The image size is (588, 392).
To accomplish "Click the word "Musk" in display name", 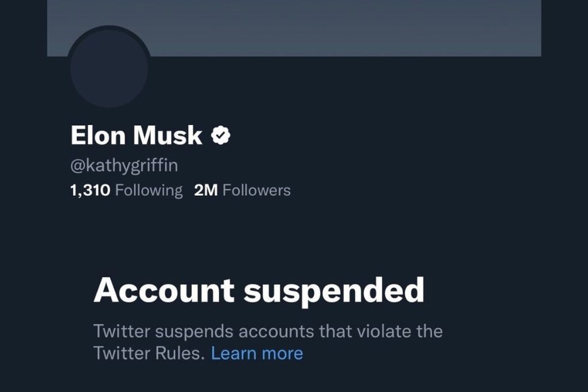I will click(x=167, y=135).
